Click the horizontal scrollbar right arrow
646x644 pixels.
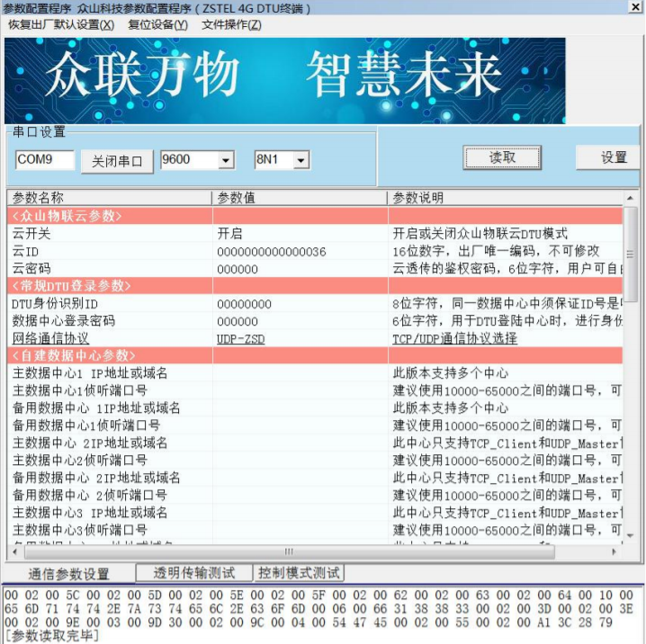click(615, 551)
